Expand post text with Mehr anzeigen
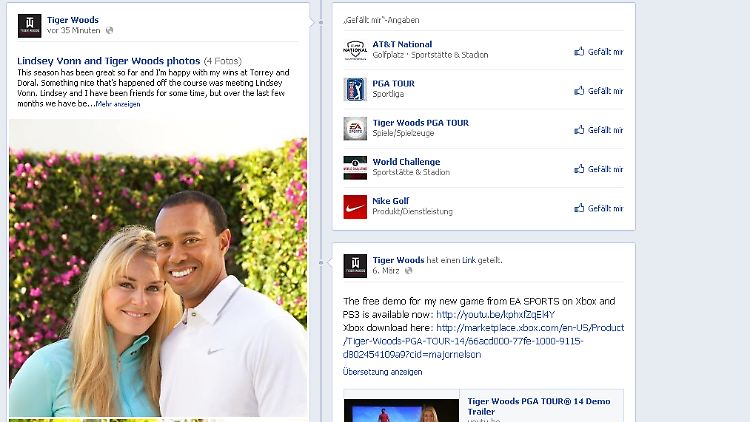The height and width of the screenshot is (422, 750). coord(118,103)
